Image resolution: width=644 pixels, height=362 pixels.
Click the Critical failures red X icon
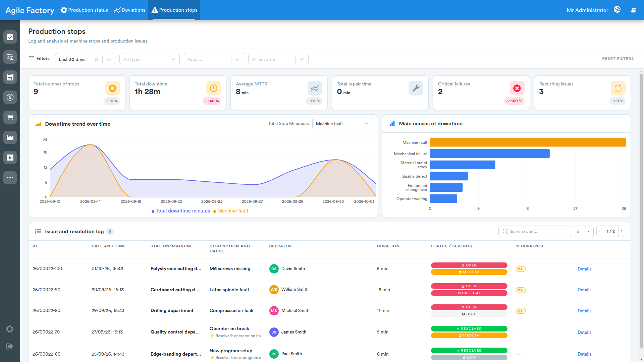pos(517,88)
